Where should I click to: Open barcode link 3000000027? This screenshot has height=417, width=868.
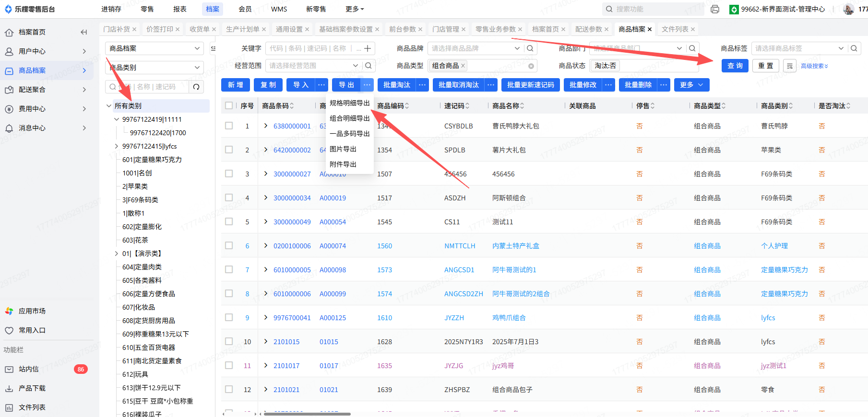coord(292,174)
